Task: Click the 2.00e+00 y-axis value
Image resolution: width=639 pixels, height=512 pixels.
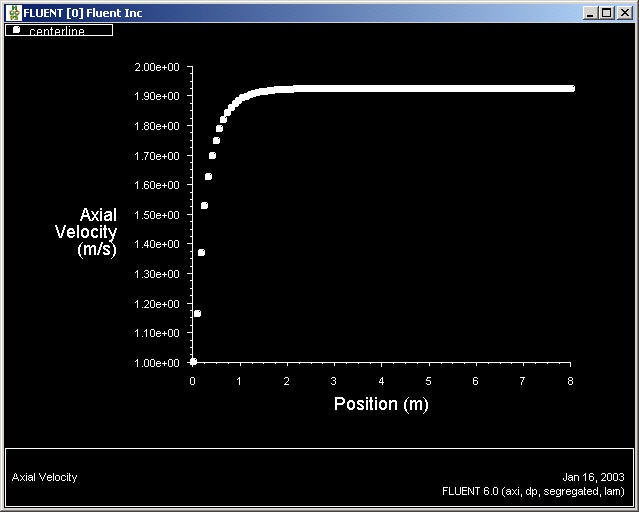Action: 156,67
